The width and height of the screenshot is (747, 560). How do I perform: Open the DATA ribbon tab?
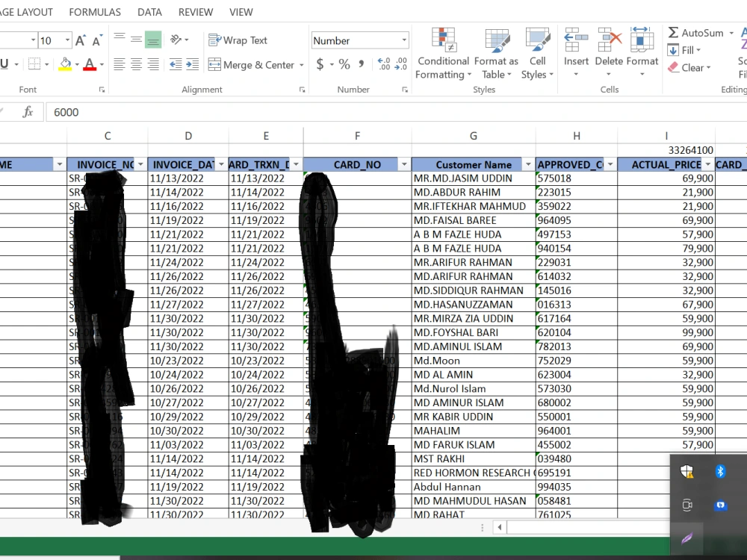pyautogui.click(x=149, y=12)
